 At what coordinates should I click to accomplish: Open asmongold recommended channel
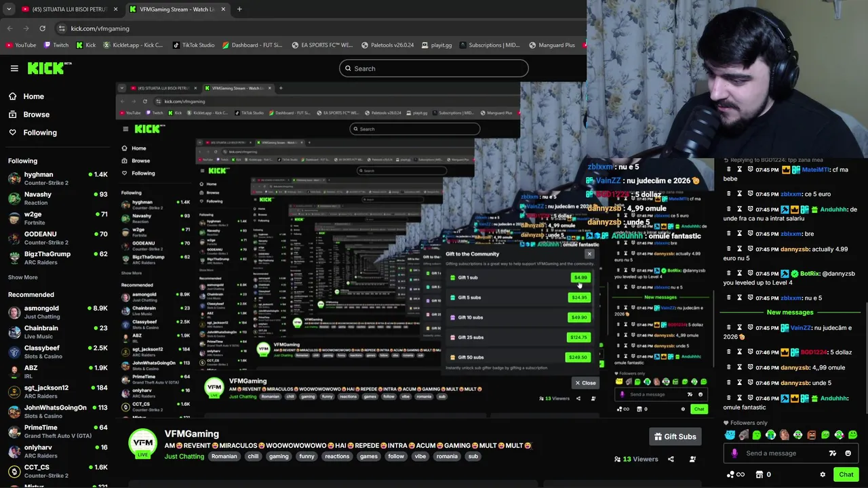tap(58, 312)
